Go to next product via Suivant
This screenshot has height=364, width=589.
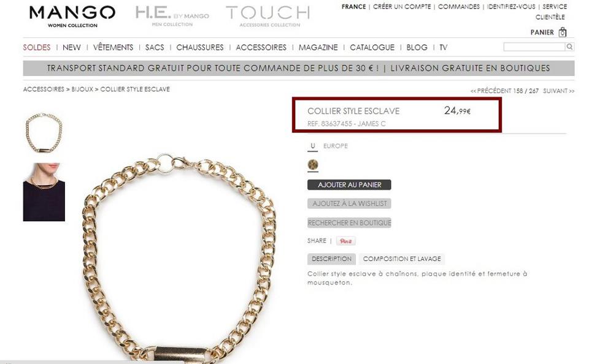558,91
